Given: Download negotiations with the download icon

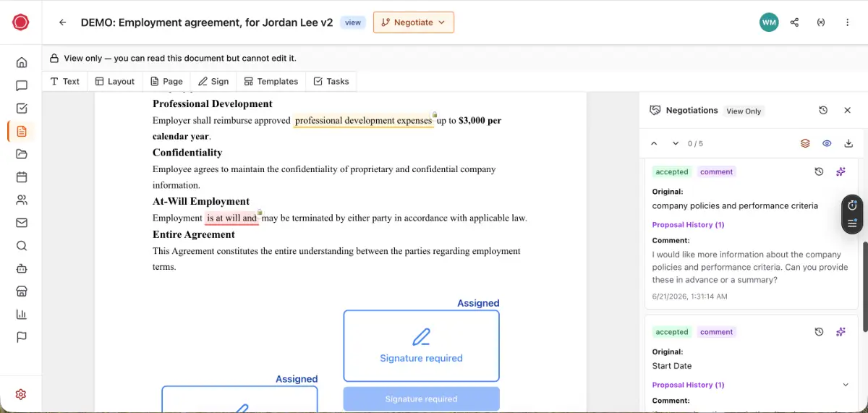Looking at the screenshot, I should [x=849, y=143].
